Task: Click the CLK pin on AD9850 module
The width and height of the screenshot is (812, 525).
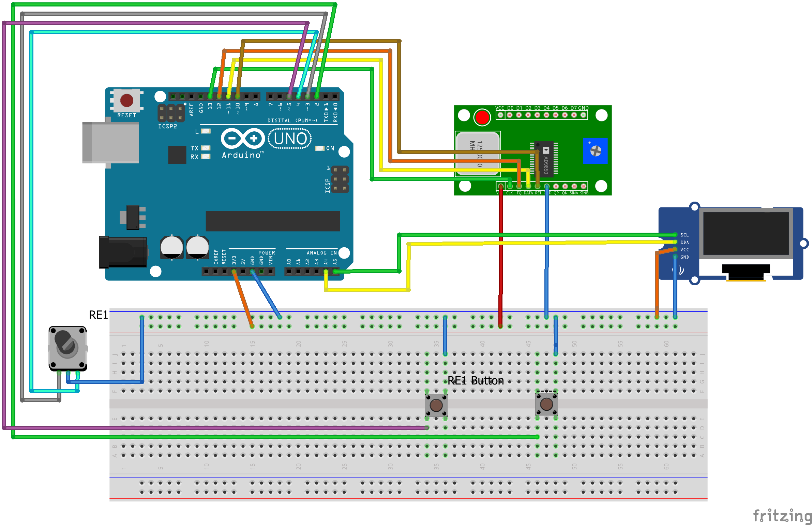Action: pos(510,186)
